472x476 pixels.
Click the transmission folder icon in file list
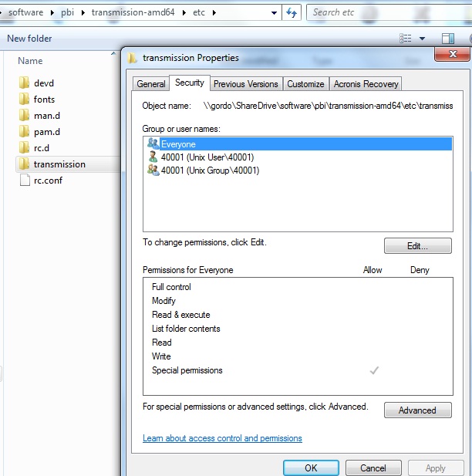[x=24, y=164]
